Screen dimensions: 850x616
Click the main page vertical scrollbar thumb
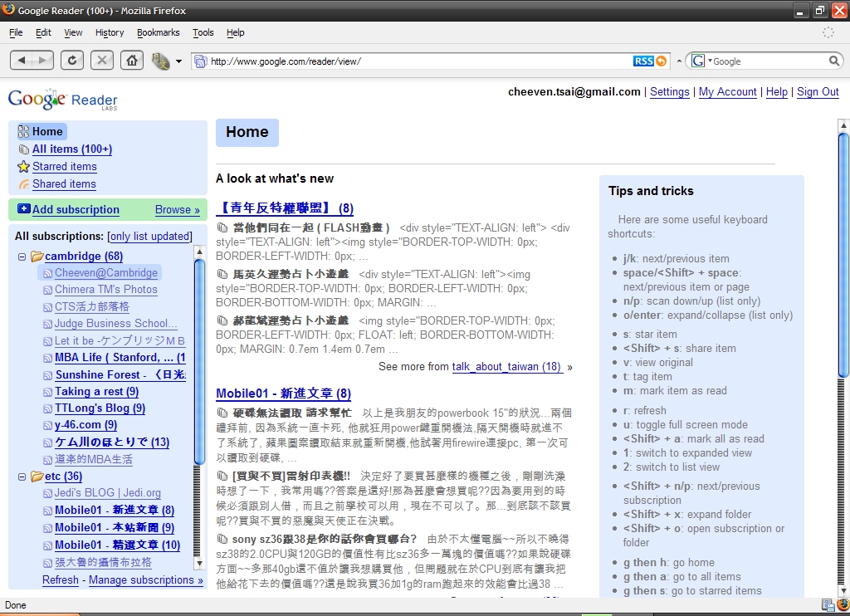[x=843, y=256]
